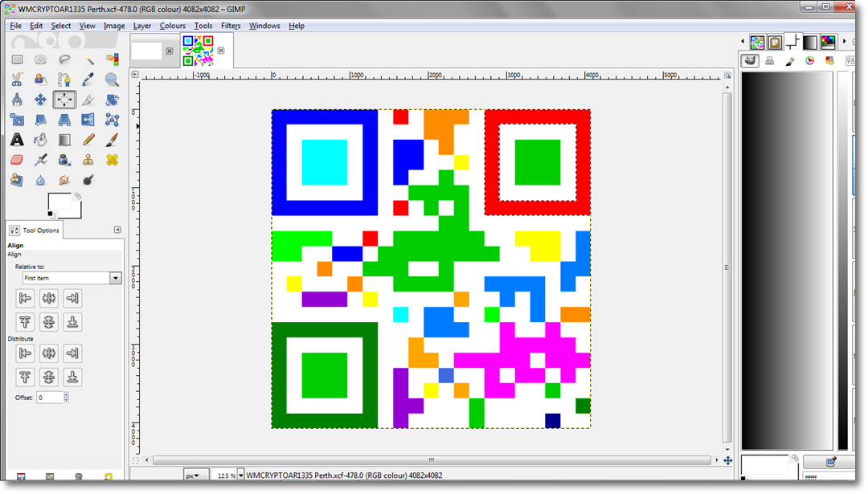Viewport: 868px width, 494px height.
Task: Select the Bucket Fill tool
Action: 40,140
